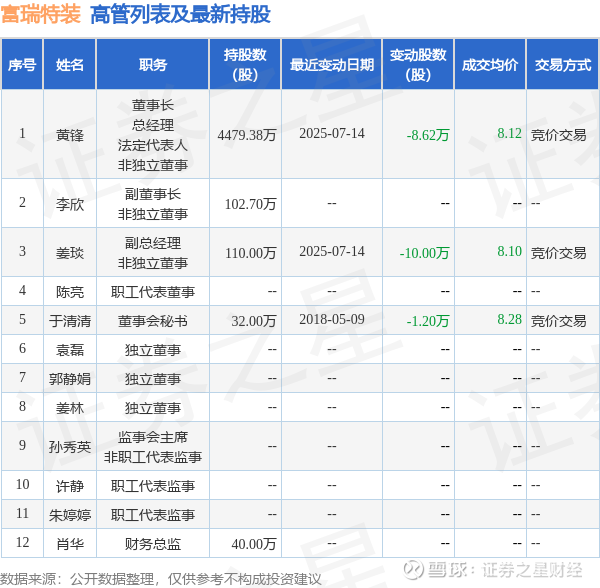Select the name 姜琰
This screenshot has width=600, height=588.
pos(70,253)
